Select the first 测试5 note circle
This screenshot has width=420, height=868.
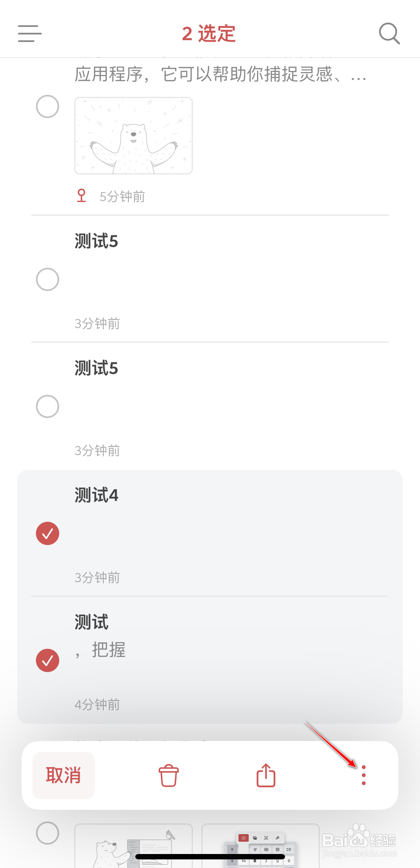(x=47, y=280)
